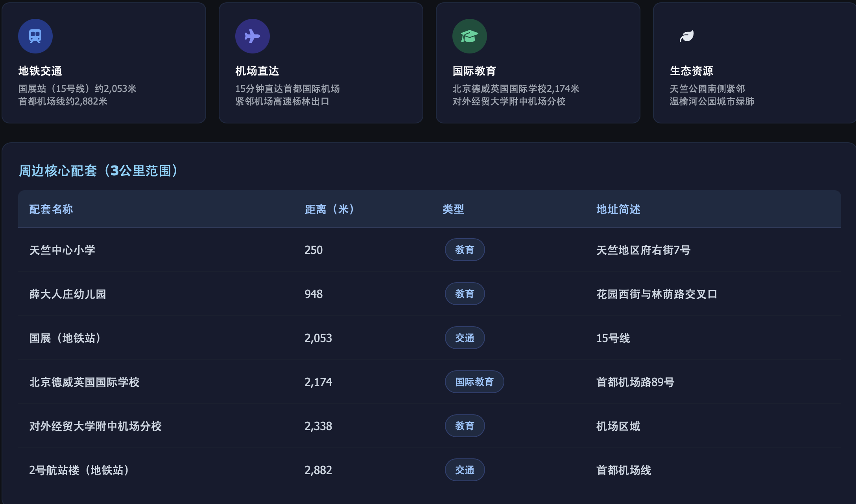Click the 地铁交通 card title

point(40,71)
